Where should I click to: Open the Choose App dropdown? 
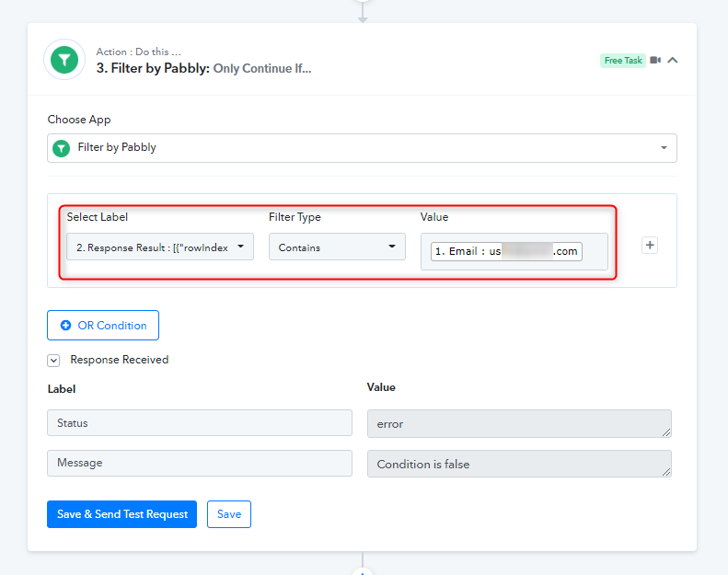(362, 148)
